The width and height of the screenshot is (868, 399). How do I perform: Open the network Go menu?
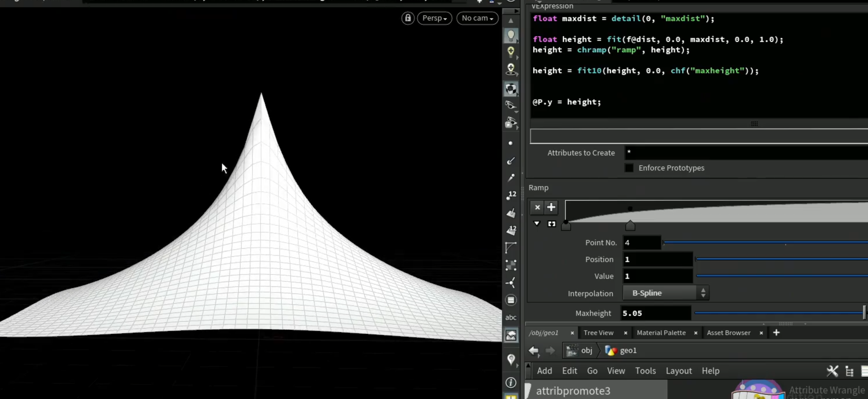(592, 371)
